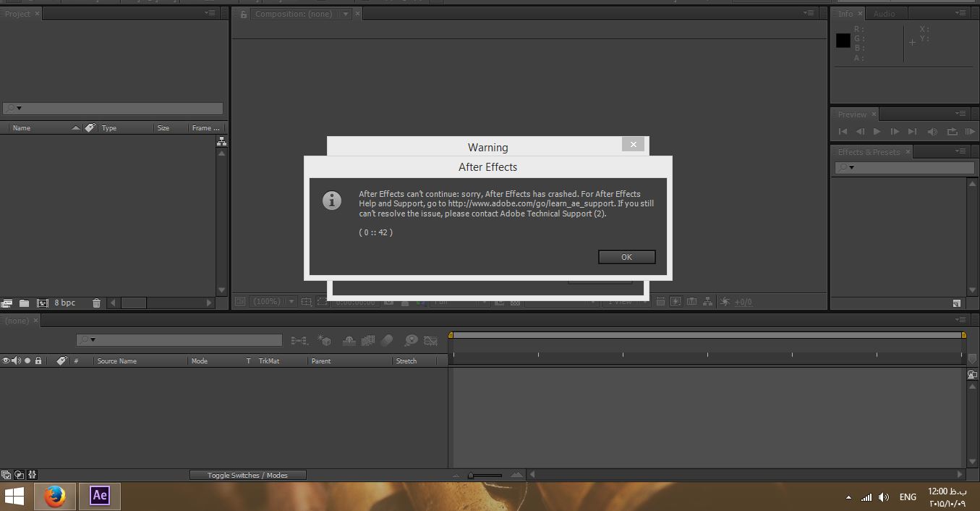Create a new composition from Project panel
This screenshot has height=511, width=980.
[x=42, y=303]
